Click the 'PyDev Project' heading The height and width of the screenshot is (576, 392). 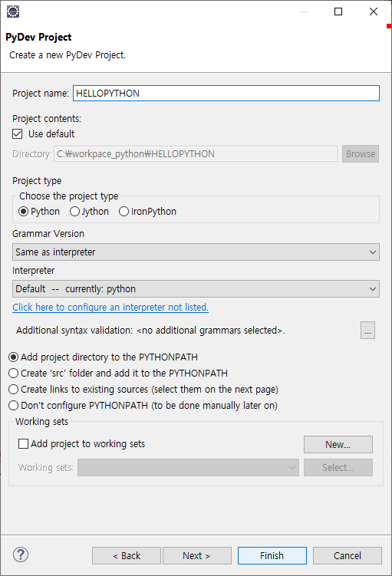tap(38, 37)
